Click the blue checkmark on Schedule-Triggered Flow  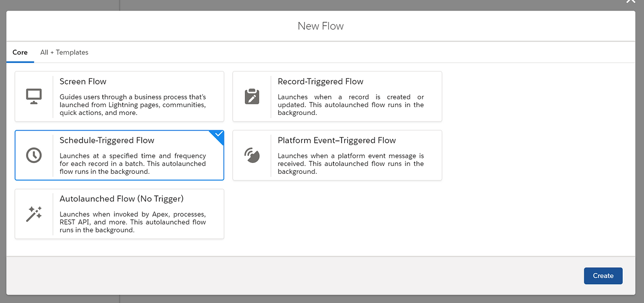coord(217,135)
